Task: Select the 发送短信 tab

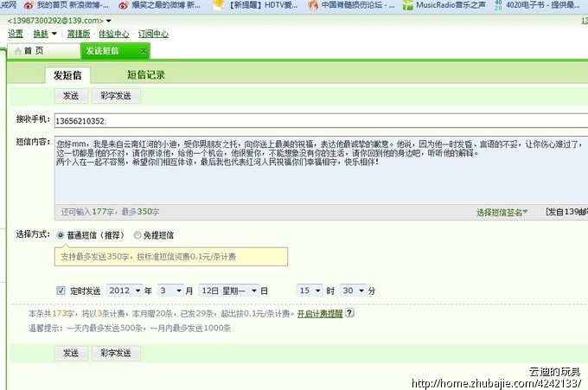Action: tap(115, 51)
